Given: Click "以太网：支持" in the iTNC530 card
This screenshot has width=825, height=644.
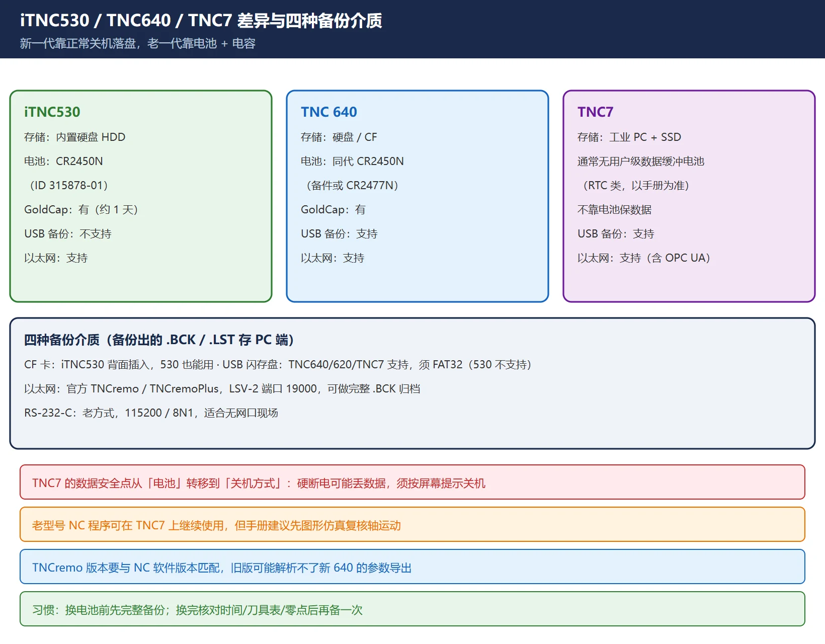Looking at the screenshot, I should (x=56, y=258).
